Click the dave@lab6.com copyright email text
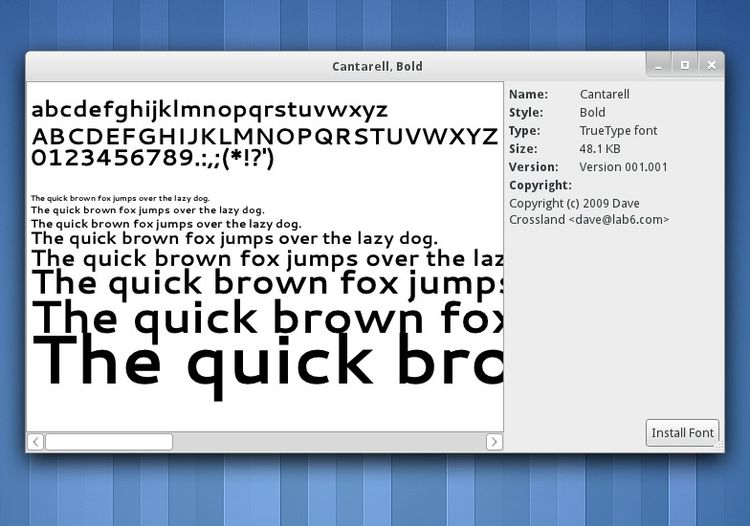The image size is (750, 526). (619, 219)
